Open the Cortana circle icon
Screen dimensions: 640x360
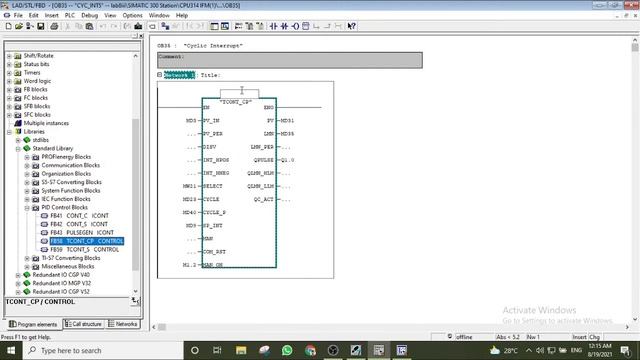click(x=195, y=350)
